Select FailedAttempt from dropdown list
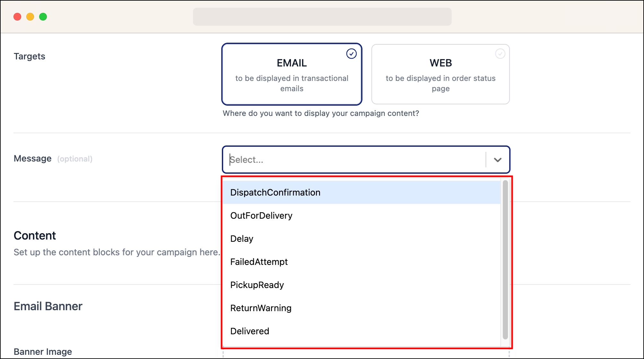Image resolution: width=644 pixels, height=359 pixels. pyautogui.click(x=259, y=262)
